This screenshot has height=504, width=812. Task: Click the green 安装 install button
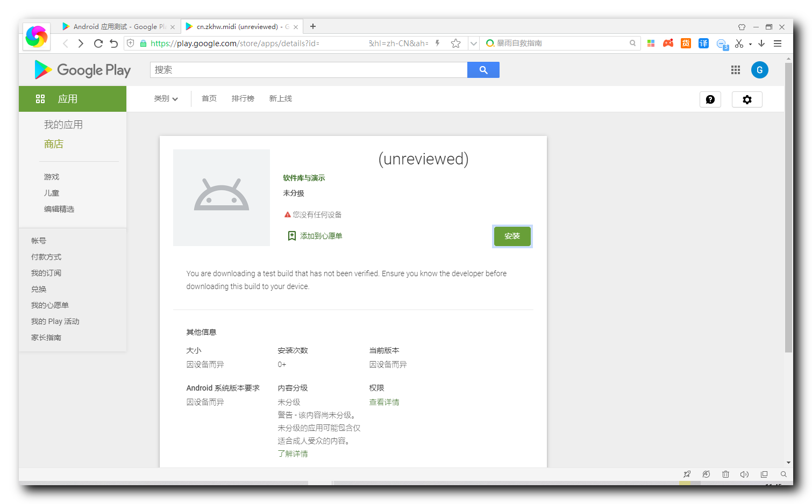(512, 236)
